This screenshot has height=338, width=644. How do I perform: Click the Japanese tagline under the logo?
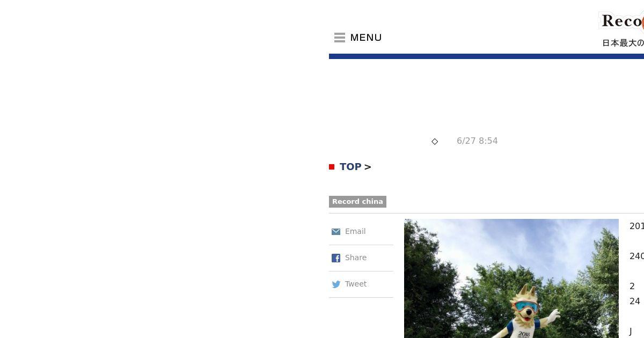tap(623, 43)
